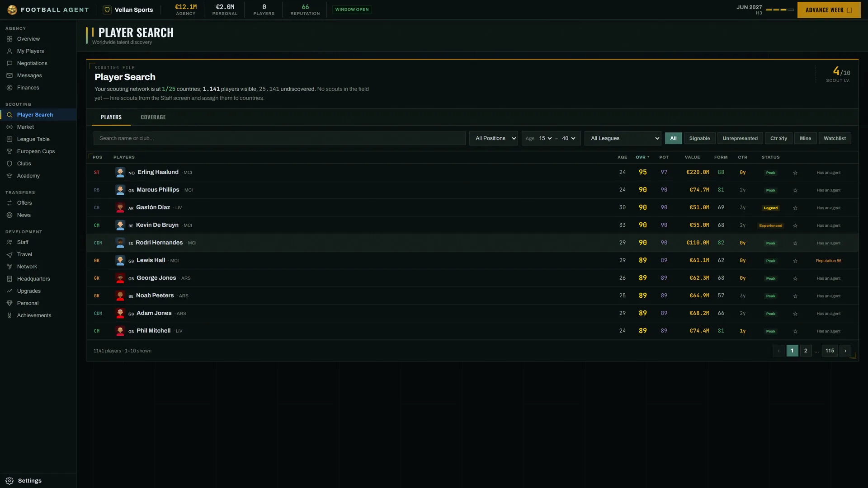
Task: Click the Offers arrows icon
Action: [x=9, y=203]
